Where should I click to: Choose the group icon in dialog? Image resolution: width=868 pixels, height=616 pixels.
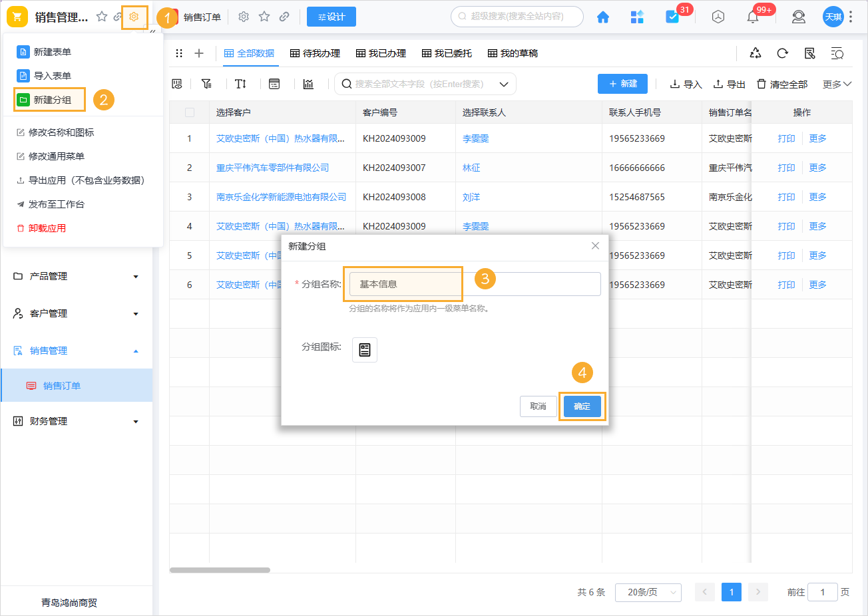(x=365, y=350)
